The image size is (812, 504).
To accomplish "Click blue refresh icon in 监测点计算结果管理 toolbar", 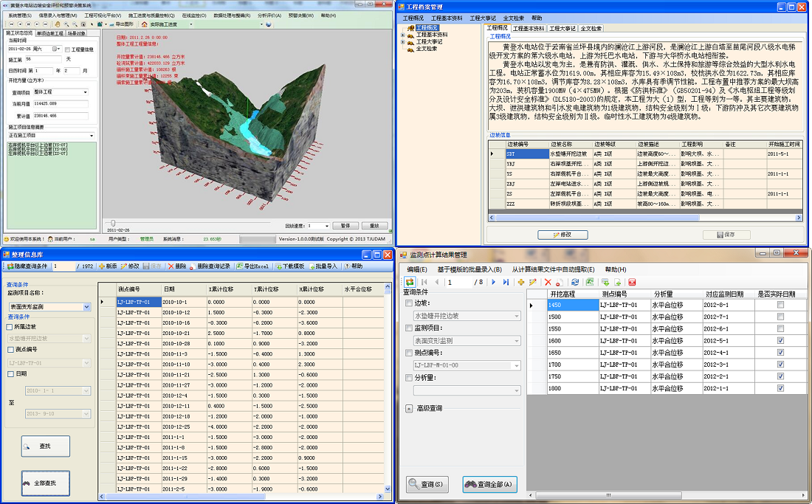I will click(x=575, y=282).
